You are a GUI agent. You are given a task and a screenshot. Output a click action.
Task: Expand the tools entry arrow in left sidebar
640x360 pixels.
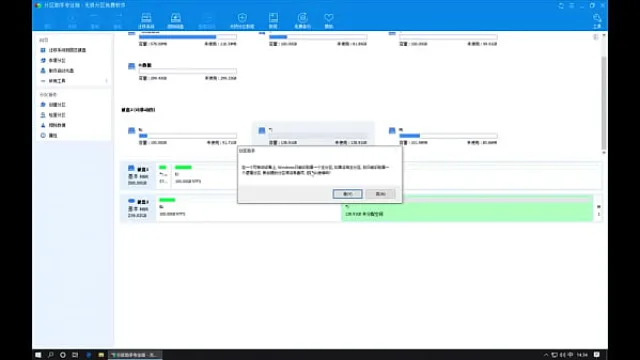[107, 81]
